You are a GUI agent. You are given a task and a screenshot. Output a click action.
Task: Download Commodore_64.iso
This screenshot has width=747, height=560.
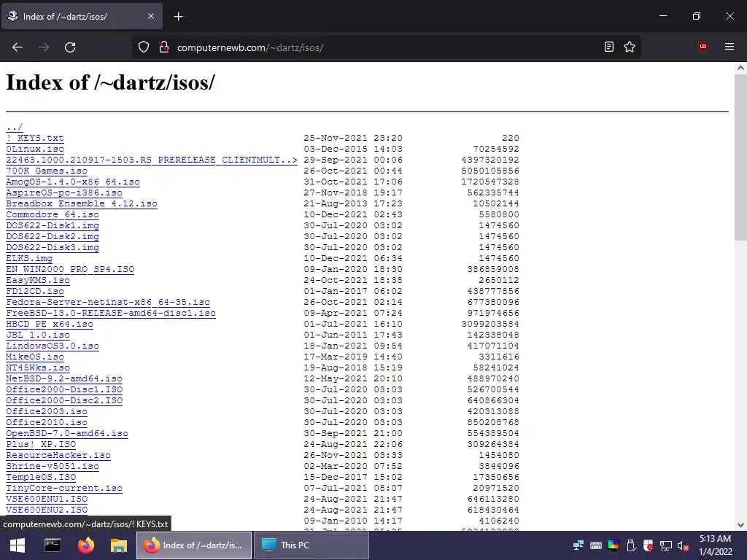pos(53,215)
